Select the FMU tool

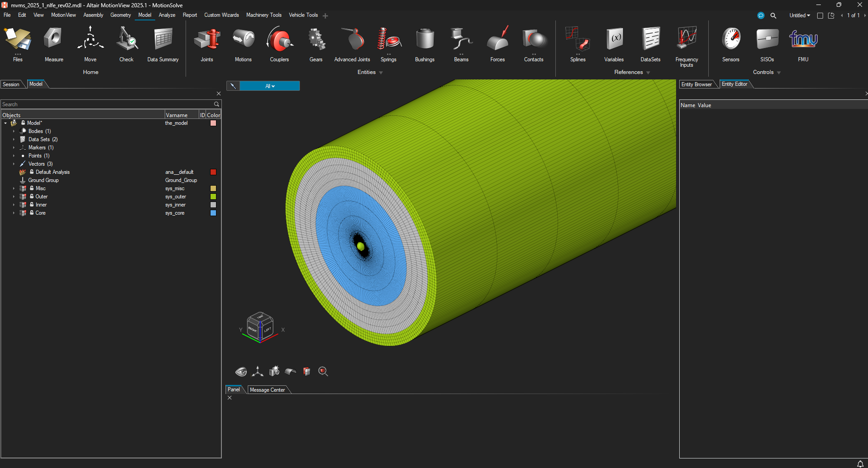pos(803,44)
